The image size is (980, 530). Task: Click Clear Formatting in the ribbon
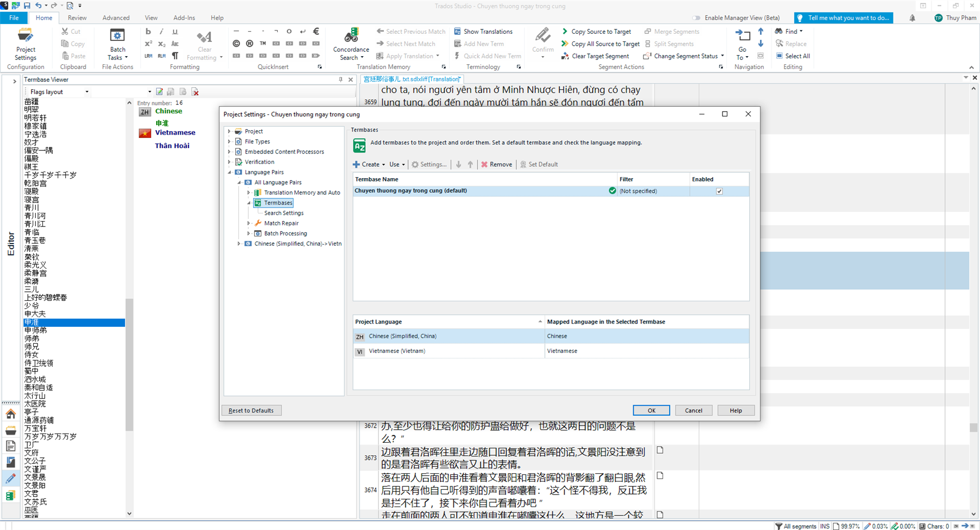[x=205, y=45]
